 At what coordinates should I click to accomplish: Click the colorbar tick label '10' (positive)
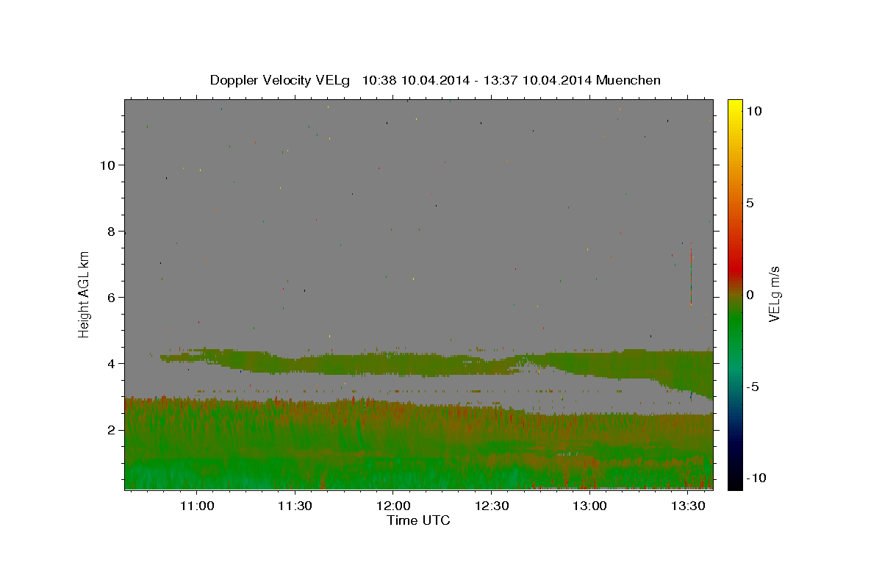tap(754, 111)
